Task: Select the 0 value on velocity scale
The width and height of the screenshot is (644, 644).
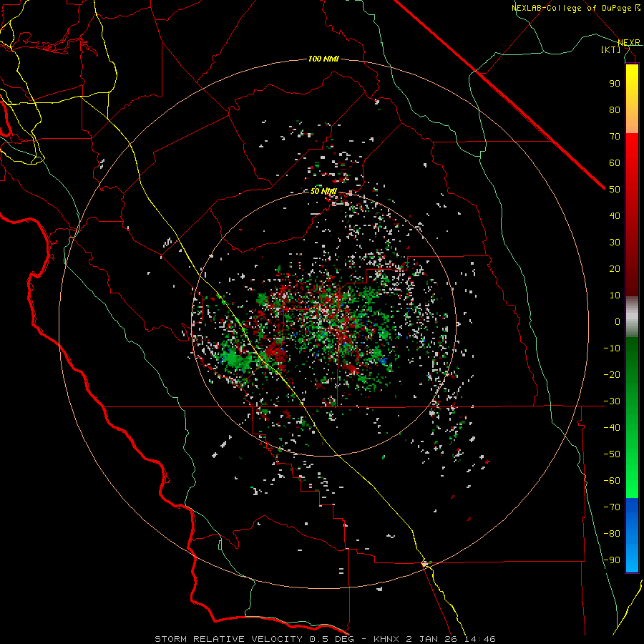Action: point(618,321)
